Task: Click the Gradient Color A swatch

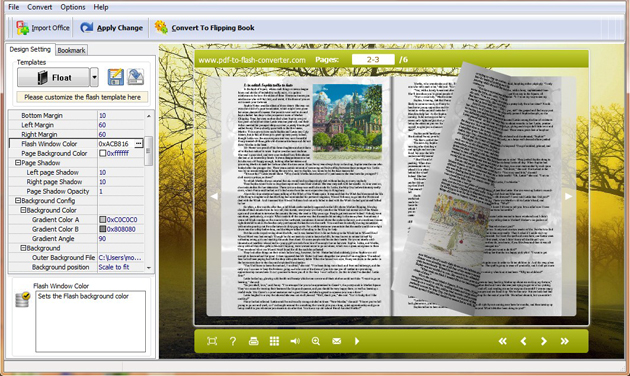Action: (102, 219)
